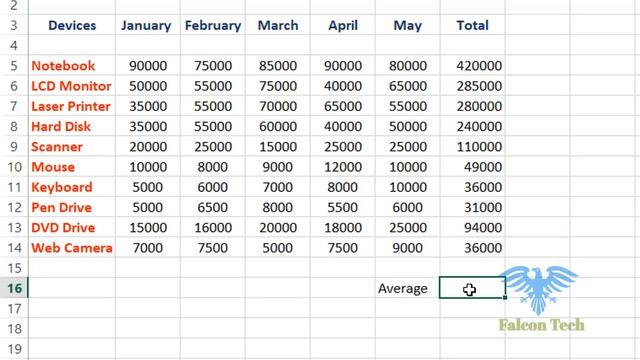Select Notebook January value 90000
The width and height of the screenshot is (640, 360).
click(x=147, y=66)
